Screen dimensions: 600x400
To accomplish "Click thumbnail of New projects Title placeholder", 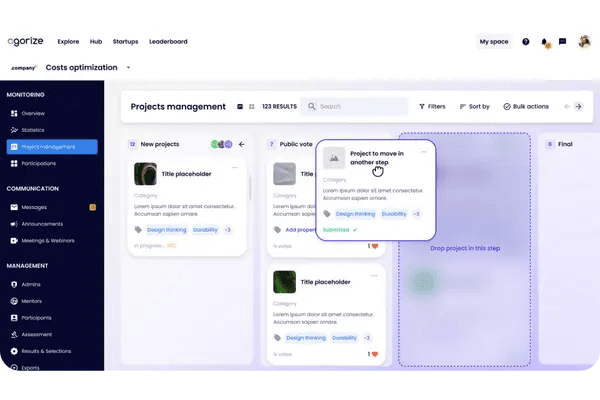I will [x=145, y=174].
